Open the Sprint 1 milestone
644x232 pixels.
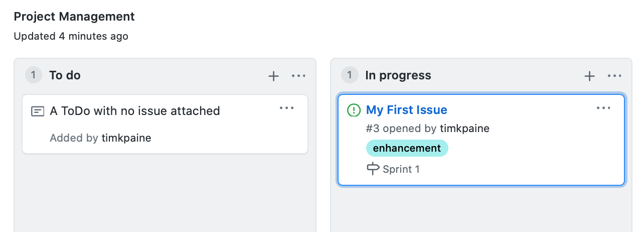(401, 169)
